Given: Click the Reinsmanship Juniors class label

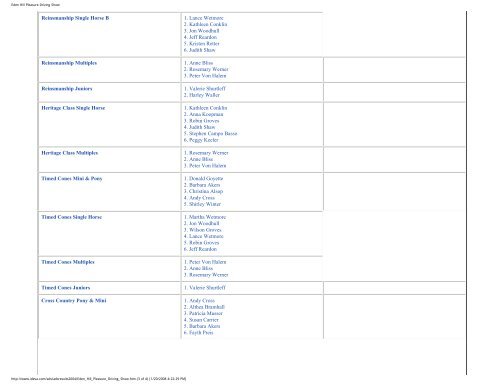Looking at the screenshot, I should click(x=67, y=89).
